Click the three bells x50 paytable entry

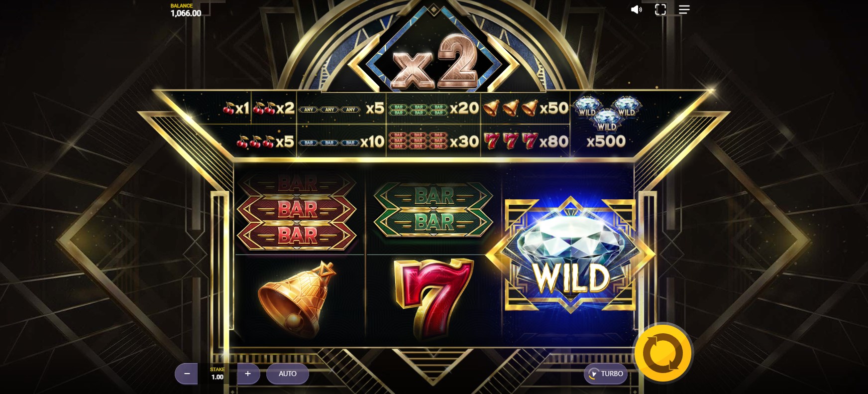526,108
